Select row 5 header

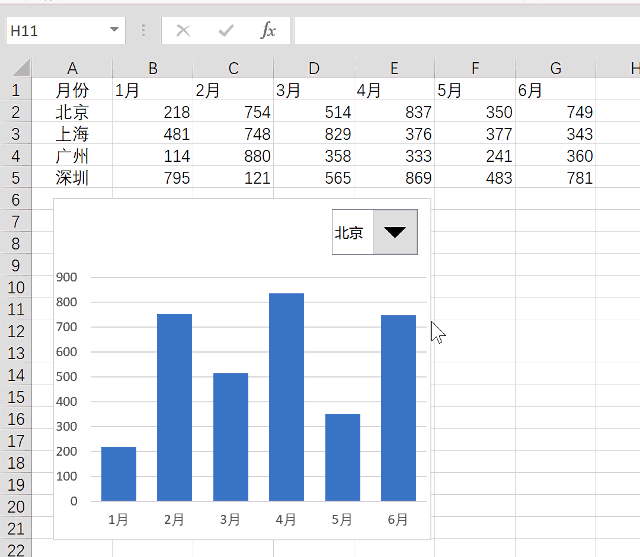(x=16, y=178)
